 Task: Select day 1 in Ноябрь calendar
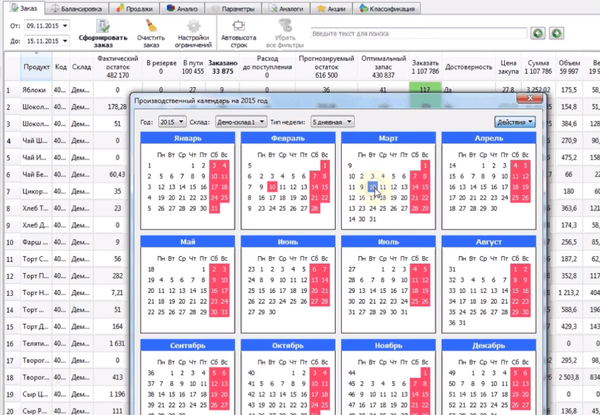point(425,373)
